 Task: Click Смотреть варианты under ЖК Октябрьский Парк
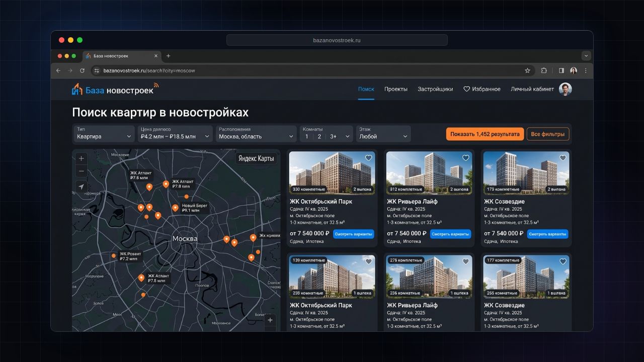point(353,234)
